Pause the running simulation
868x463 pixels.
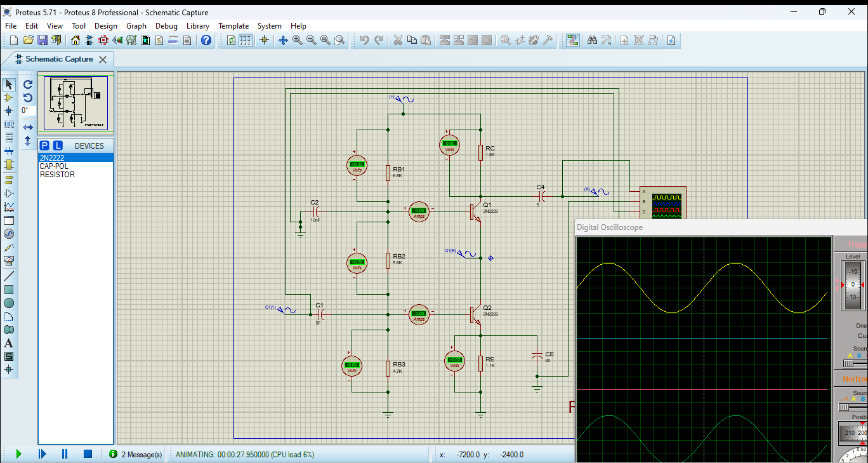(65, 454)
